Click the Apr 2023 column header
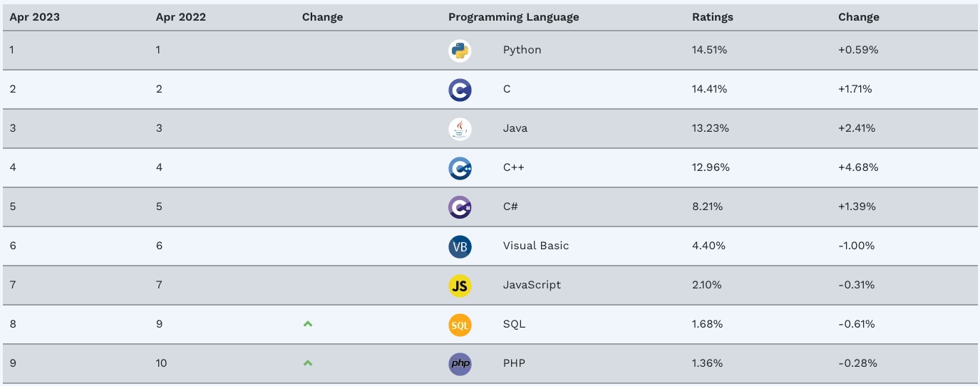The image size is (980, 386). click(x=34, y=17)
